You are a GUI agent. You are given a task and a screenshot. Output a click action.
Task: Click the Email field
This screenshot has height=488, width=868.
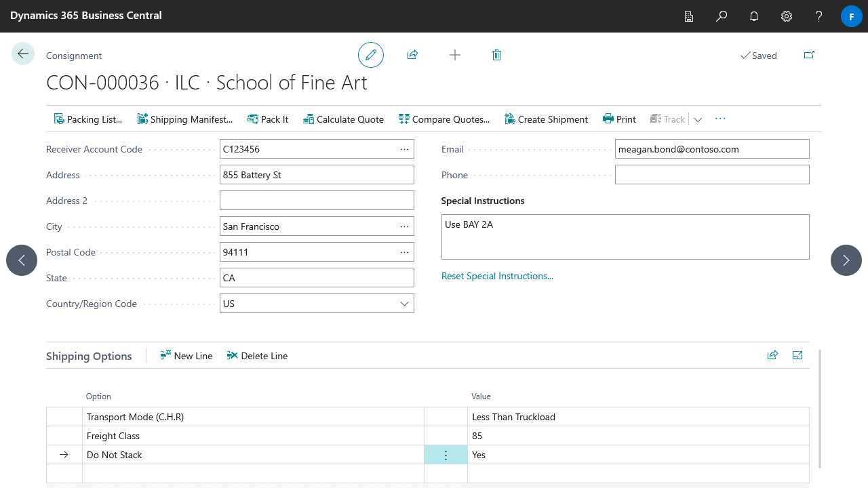tap(712, 149)
